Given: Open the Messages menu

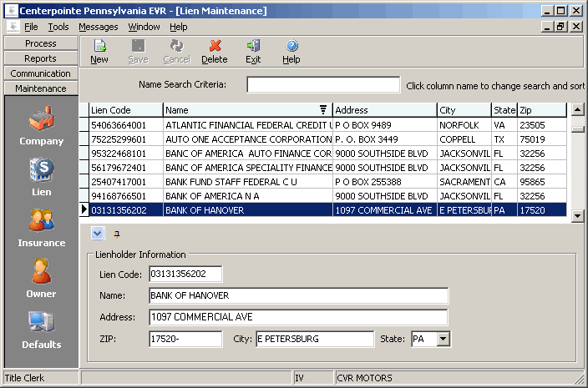Looking at the screenshot, I should pos(99,27).
